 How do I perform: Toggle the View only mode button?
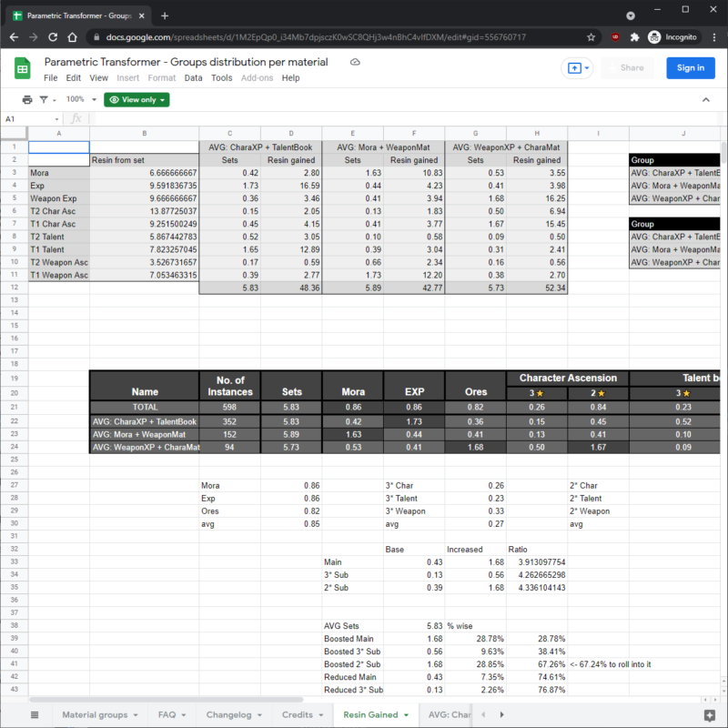[x=136, y=99]
